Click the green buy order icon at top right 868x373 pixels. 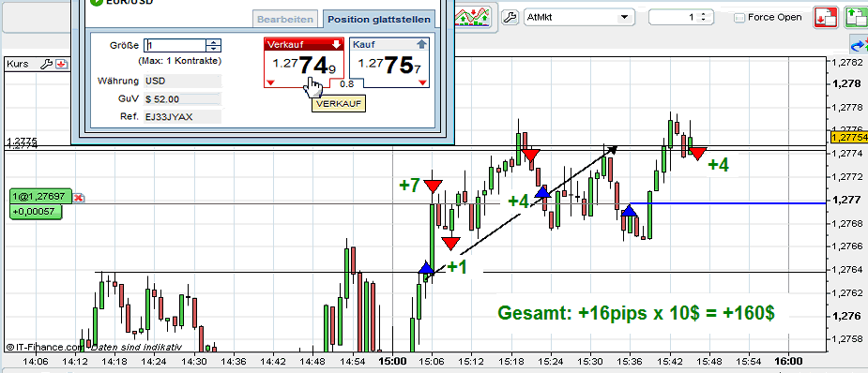tap(855, 17)
